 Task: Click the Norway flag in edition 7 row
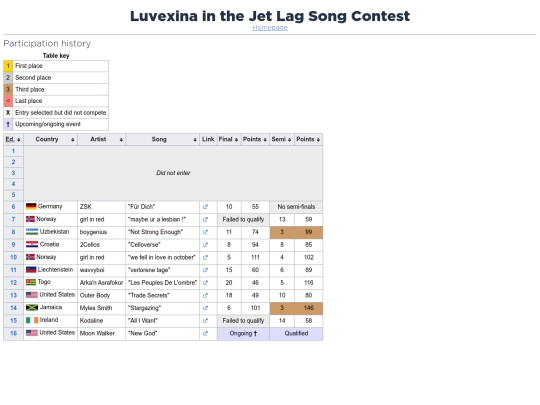point(30,219)
